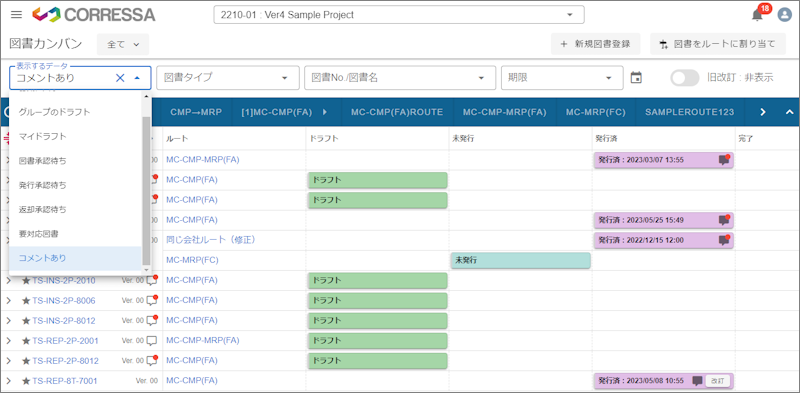
Task: Click the 新規図書登録 button
Action: (595, 44)
